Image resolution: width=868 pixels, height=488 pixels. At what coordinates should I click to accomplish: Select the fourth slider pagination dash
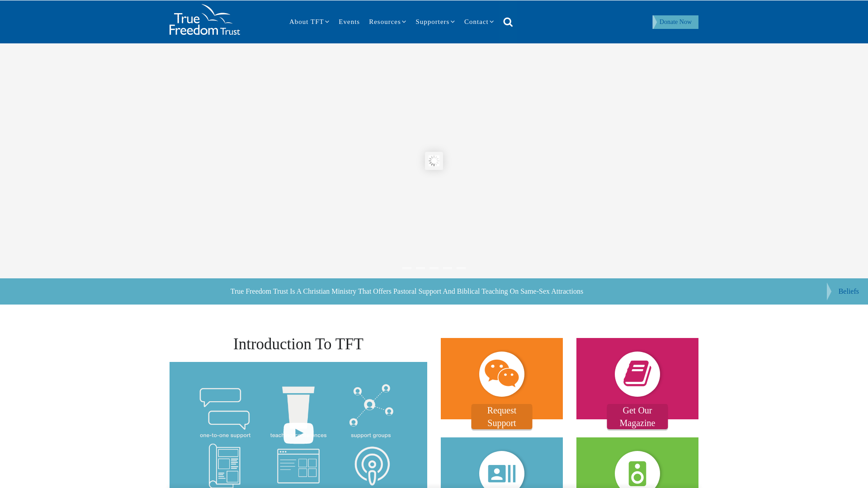(x=448, y=268)
